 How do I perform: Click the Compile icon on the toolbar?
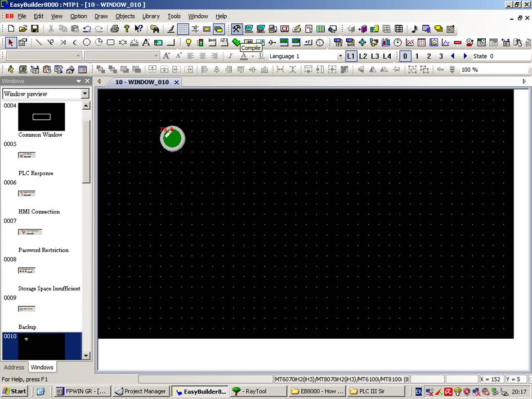[x=236, y=29]
